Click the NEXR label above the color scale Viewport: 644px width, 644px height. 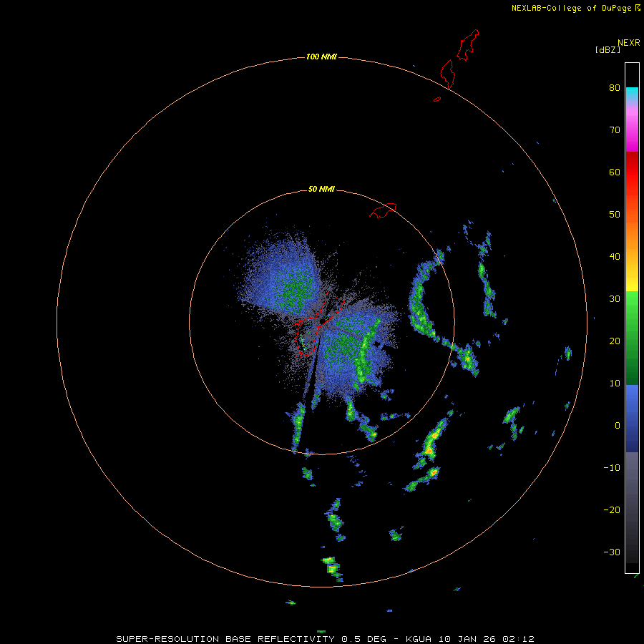click(x=629, y=43)
